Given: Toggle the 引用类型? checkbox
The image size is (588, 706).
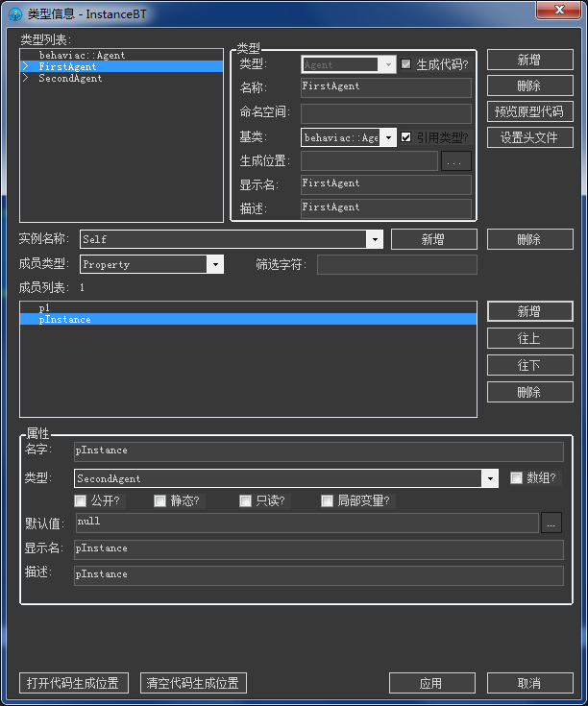Looking at the screenshot, I should pyautogui.click(x=406, y=137).
